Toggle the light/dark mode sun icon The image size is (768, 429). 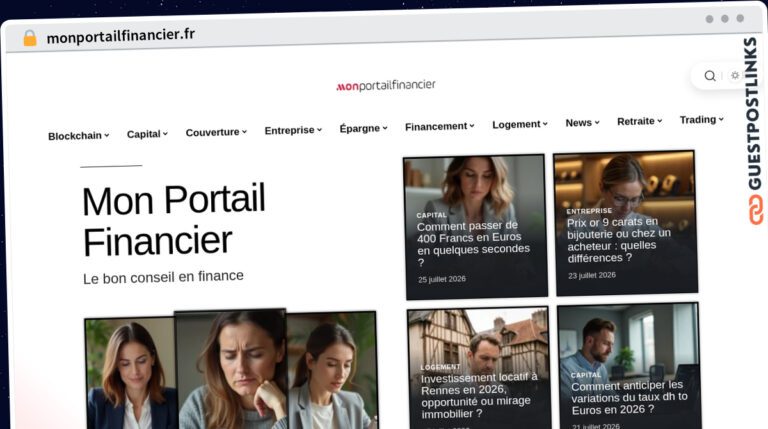pyautogui.click(x=735, y=75)
